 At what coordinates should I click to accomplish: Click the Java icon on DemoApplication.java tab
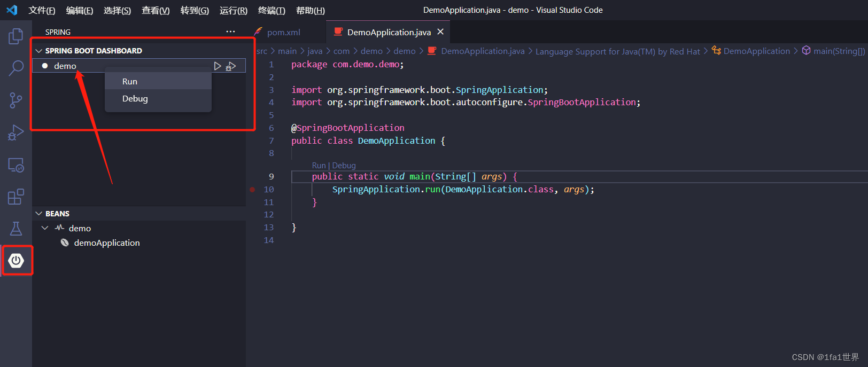pos(338,32)
